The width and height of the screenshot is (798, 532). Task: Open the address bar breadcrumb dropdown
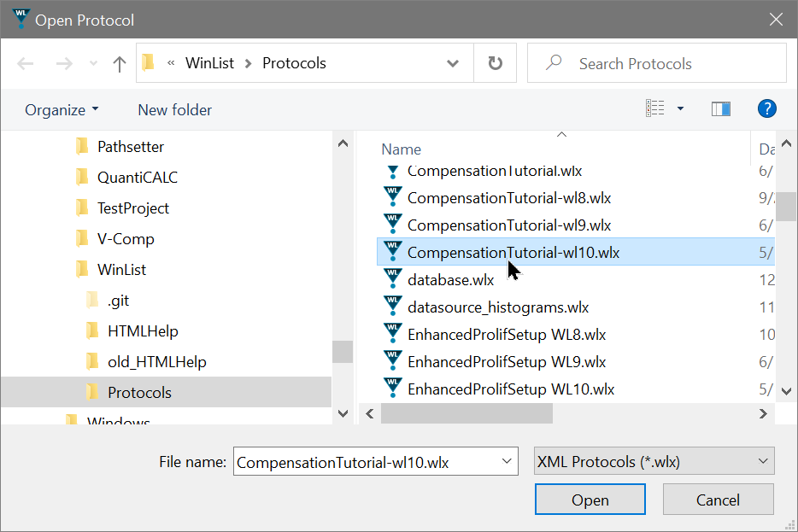click(453, 62)
